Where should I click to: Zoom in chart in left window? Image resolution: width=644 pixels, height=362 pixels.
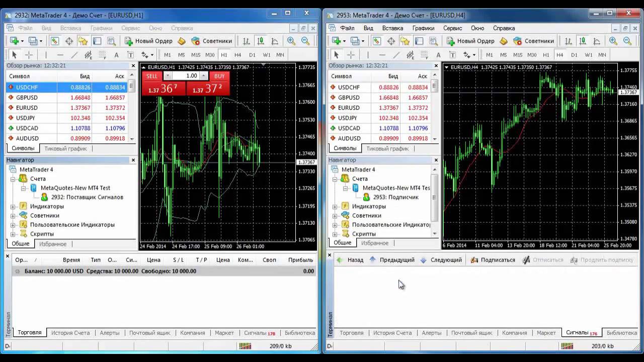pos(291,41)
